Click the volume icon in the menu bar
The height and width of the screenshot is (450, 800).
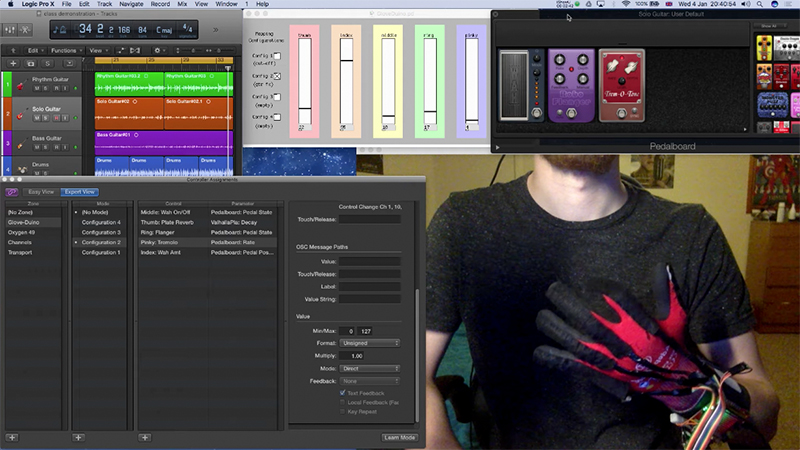point(745,4)
